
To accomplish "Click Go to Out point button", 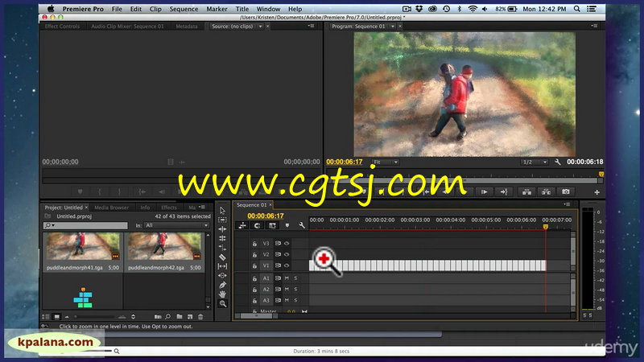I will pos(504,191).
